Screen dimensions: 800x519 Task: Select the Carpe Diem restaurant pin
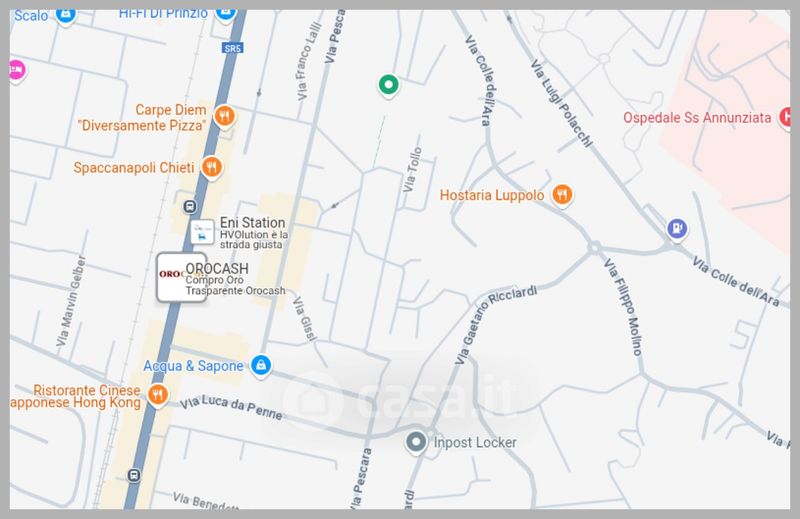(x=224, y=117)
